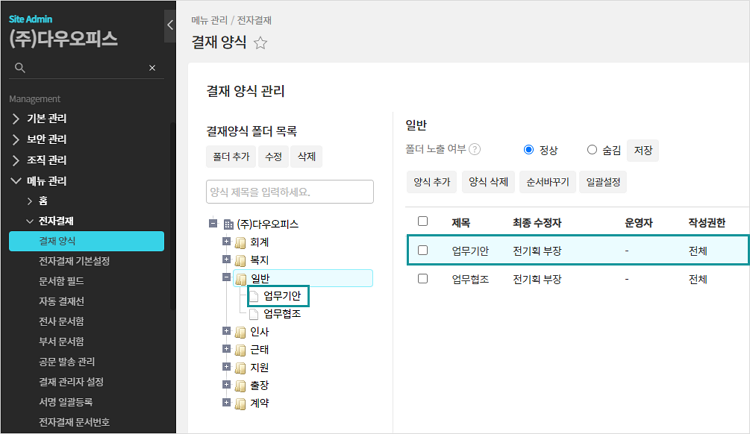Collapse the 일반 folder in tree
Screen dimensions: 750x434
227,278
